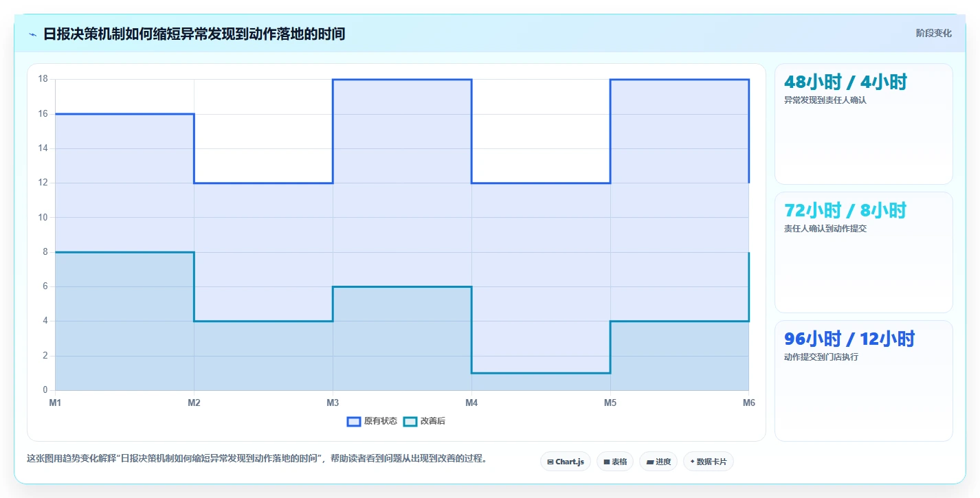Click the 0 y-axis label
Viewport: 980px width, 498px height.
(x=45, y=390)
